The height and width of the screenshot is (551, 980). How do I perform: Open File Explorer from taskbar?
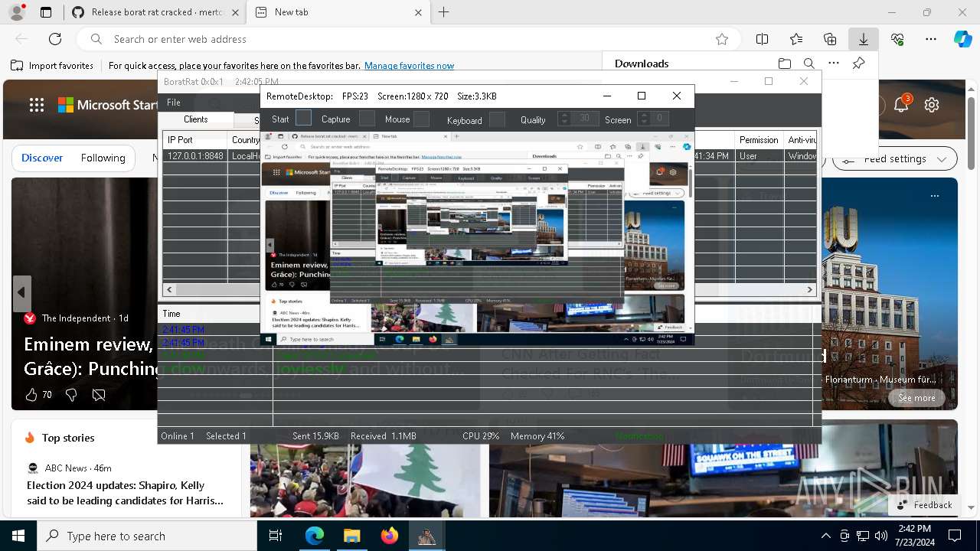coord(352,536)
